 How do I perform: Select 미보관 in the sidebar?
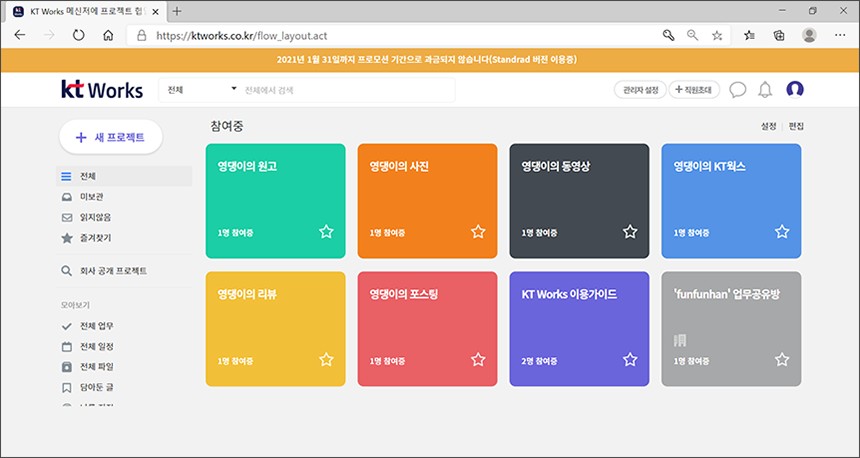125,197
